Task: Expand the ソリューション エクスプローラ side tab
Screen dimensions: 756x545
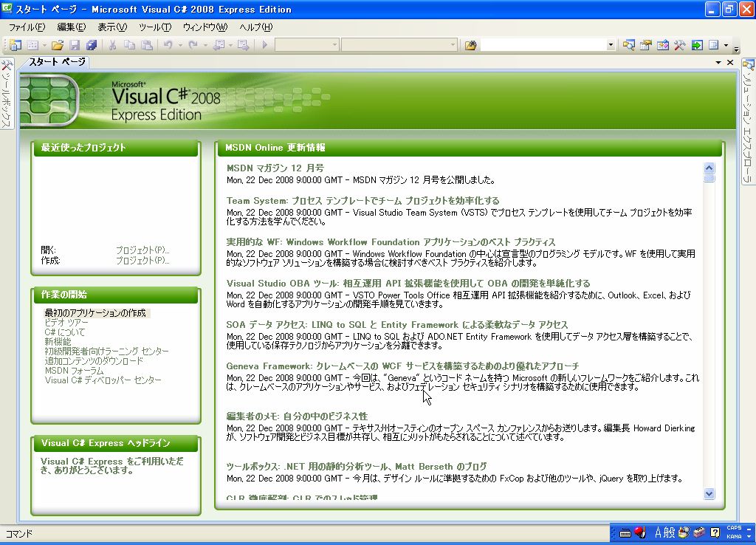Action: point(749,120)
